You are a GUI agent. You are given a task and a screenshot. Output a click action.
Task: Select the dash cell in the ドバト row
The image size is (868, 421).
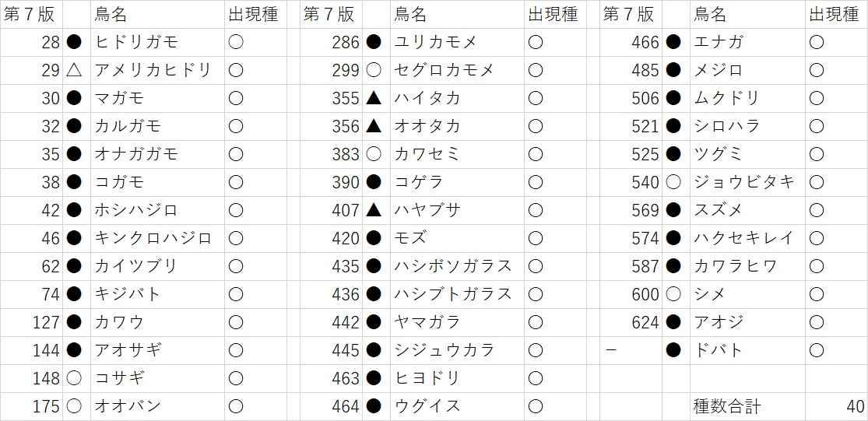611,350
